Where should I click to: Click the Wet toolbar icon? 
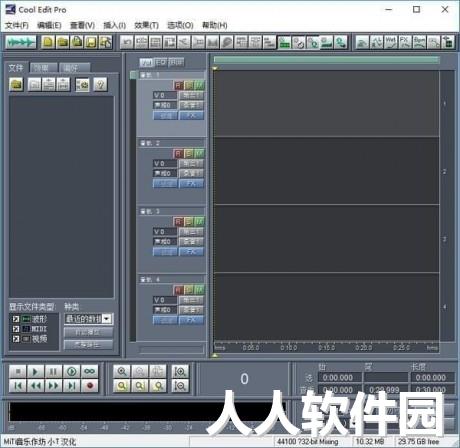tap(391, 42)
